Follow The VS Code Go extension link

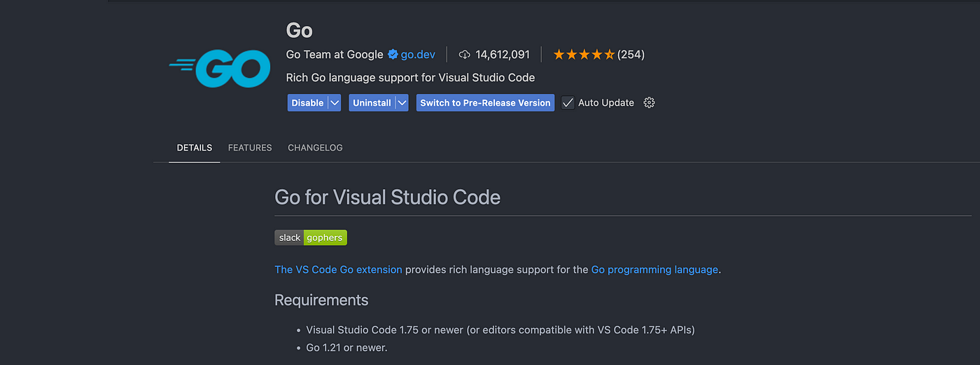click(338, 270)
